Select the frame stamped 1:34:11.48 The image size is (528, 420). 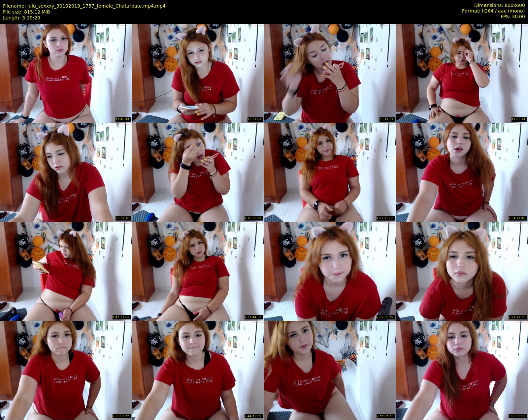462,172
